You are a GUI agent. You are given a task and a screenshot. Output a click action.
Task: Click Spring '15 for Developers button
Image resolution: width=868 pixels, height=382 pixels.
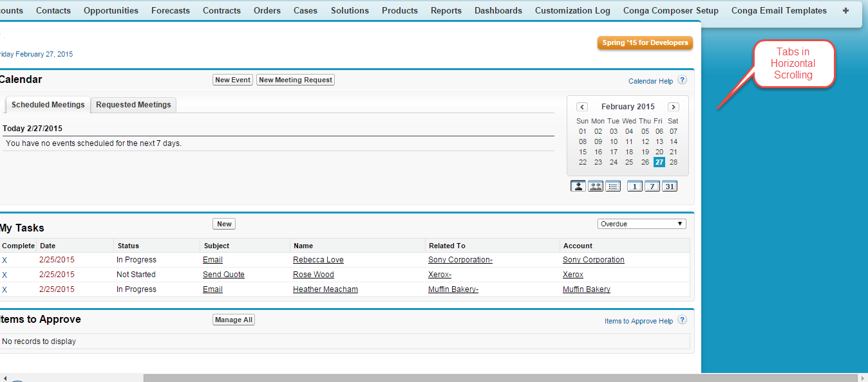(x=645, y=43)
